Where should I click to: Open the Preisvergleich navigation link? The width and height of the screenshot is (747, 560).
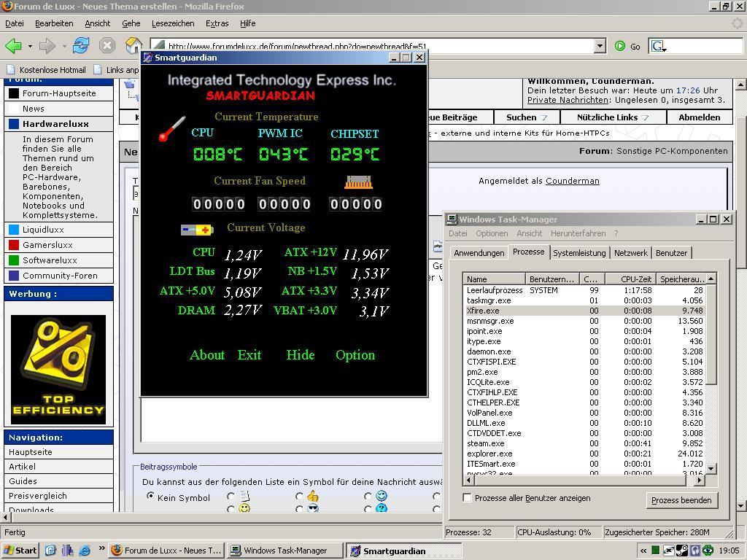[x=38, y=496]
